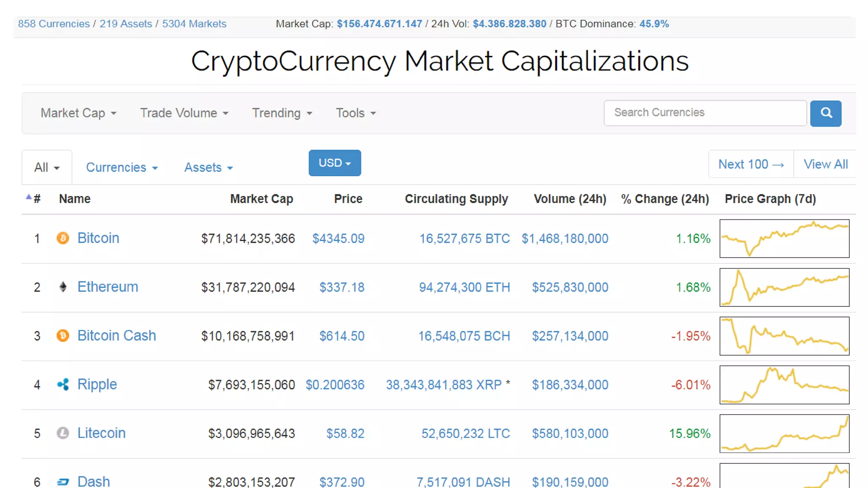868x488 pixels.
Task: Click the rank sort arrow icon
Action: pyautogui.click(x=28, y=197)
